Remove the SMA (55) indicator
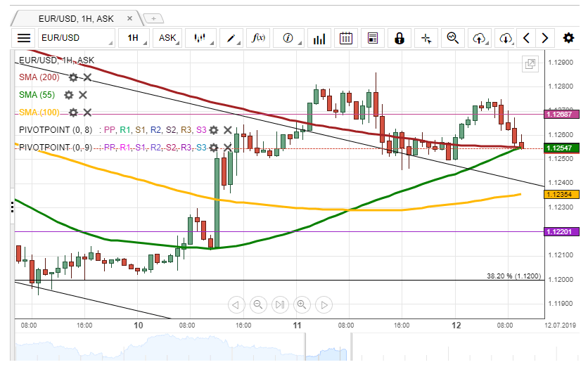 83,95
